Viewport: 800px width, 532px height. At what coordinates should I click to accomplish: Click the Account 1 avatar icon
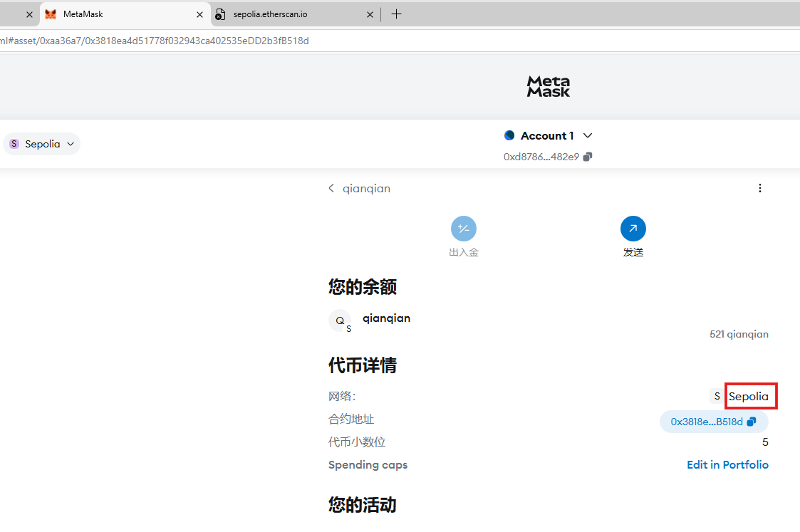(x=509, y=135)
